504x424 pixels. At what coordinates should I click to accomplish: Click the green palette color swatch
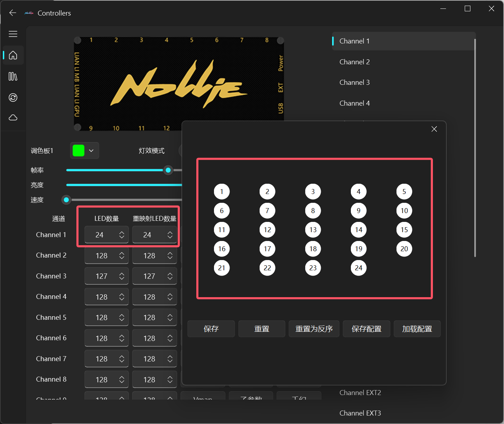coord(79,151)
